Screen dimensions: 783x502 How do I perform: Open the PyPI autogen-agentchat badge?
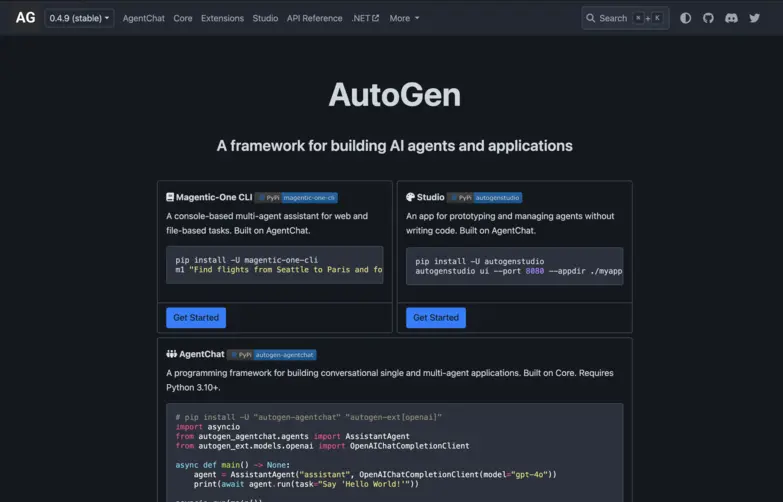272,355
